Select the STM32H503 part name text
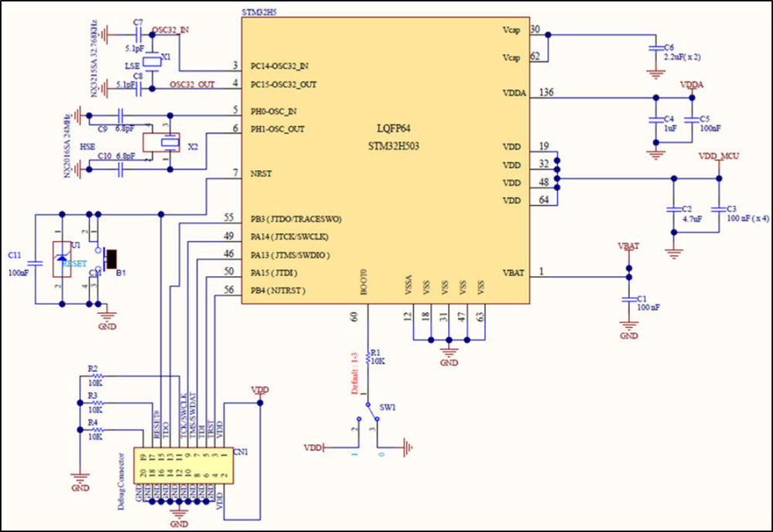The image size is (773, 532). [393, 146]
